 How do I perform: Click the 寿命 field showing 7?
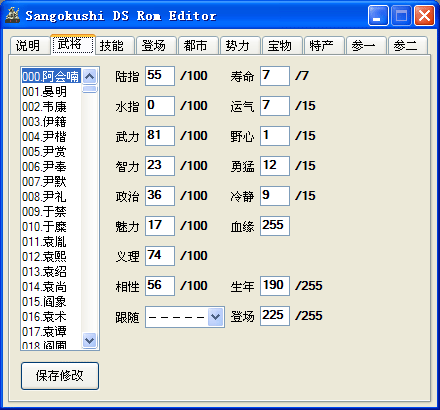click(x=275, y=76)
